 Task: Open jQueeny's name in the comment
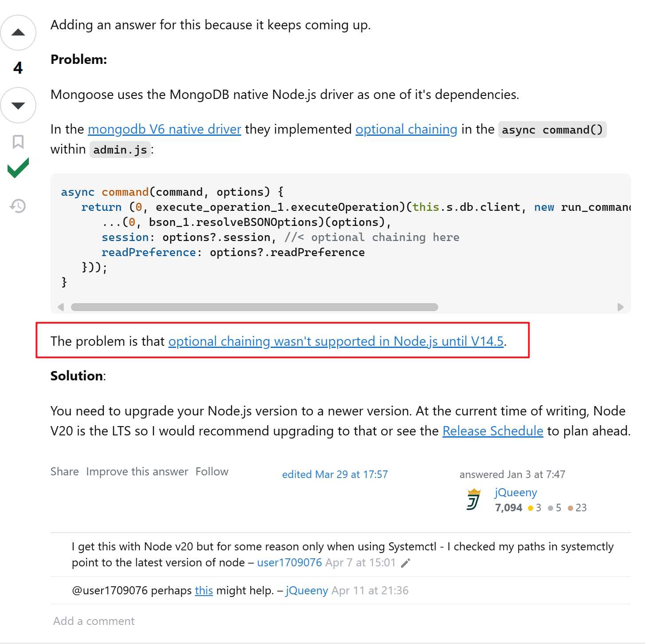pos(307,591)
